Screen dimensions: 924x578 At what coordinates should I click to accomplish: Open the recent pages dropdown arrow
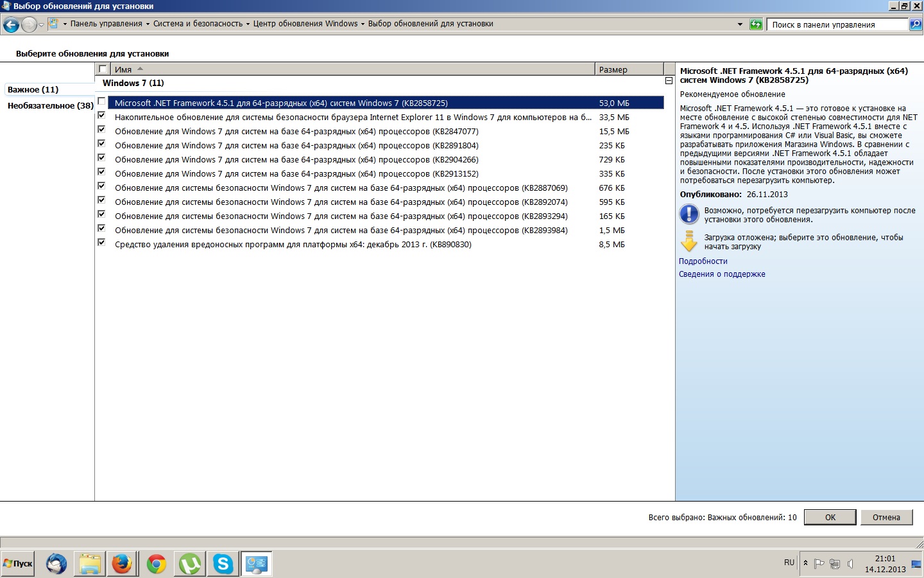pyautogui.click(x=42, y=25)
